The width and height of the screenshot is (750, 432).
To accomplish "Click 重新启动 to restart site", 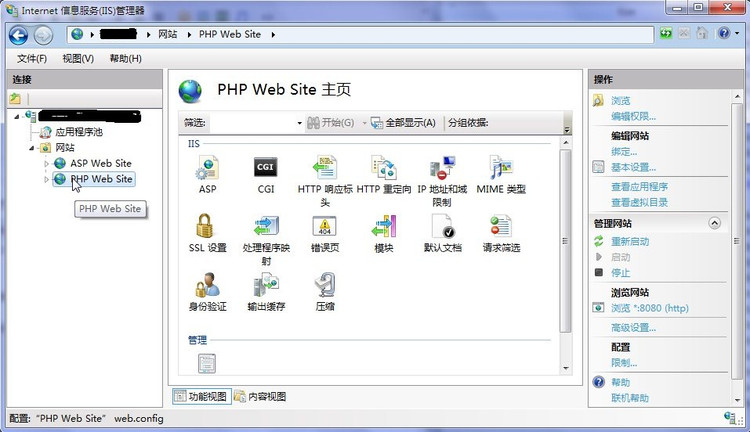I will (630, 242).
